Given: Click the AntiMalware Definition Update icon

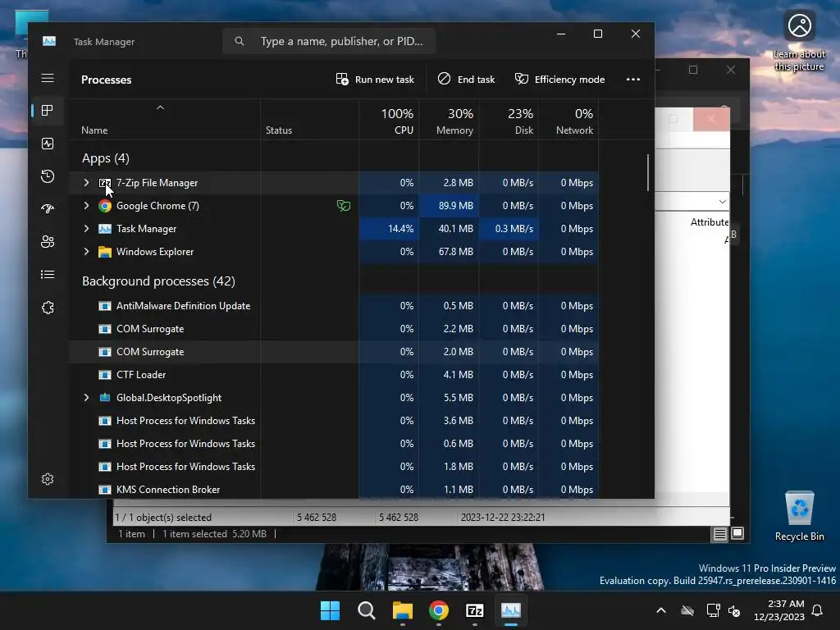Looking at the screenshot, I should (x=105, y=306).
